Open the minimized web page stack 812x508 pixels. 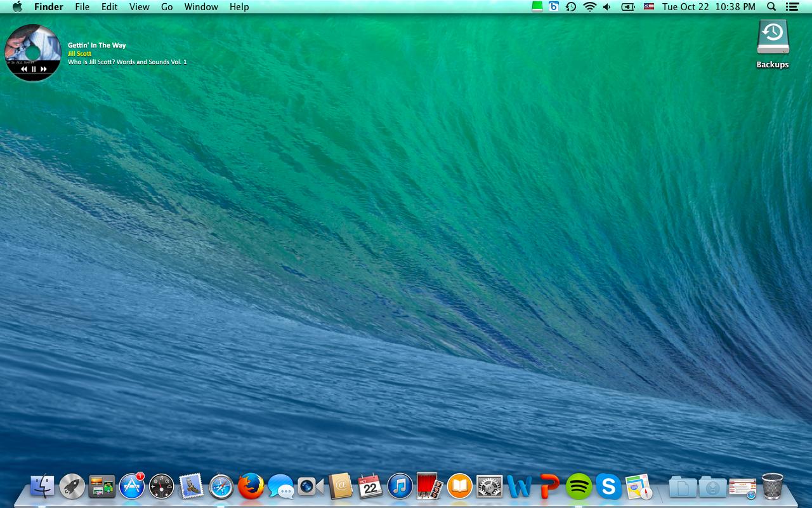[x=742, y=488]
